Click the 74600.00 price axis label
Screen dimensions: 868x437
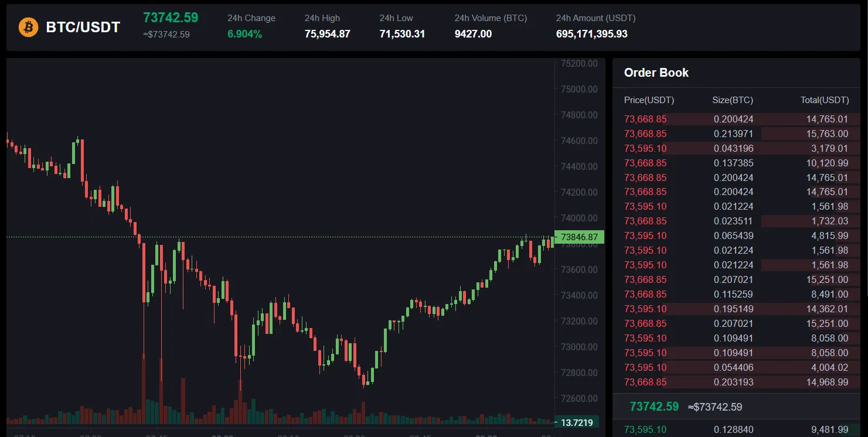coord(579,141)
